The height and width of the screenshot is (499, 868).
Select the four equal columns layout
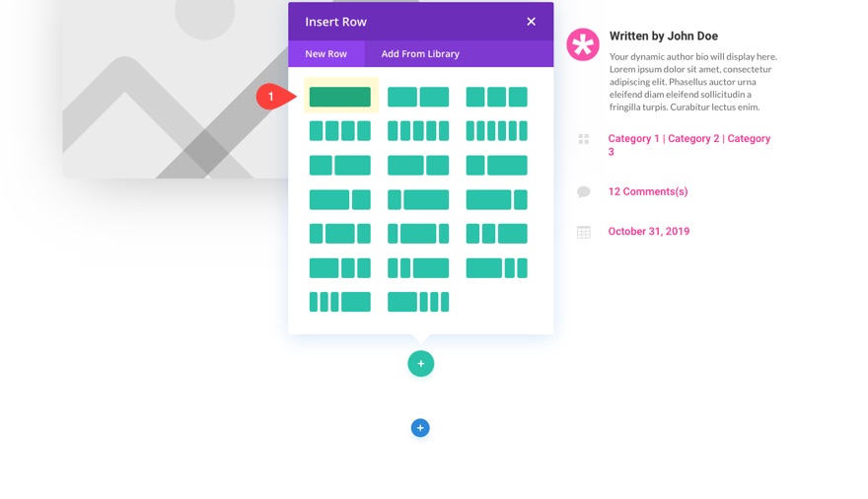click(340, 131)
